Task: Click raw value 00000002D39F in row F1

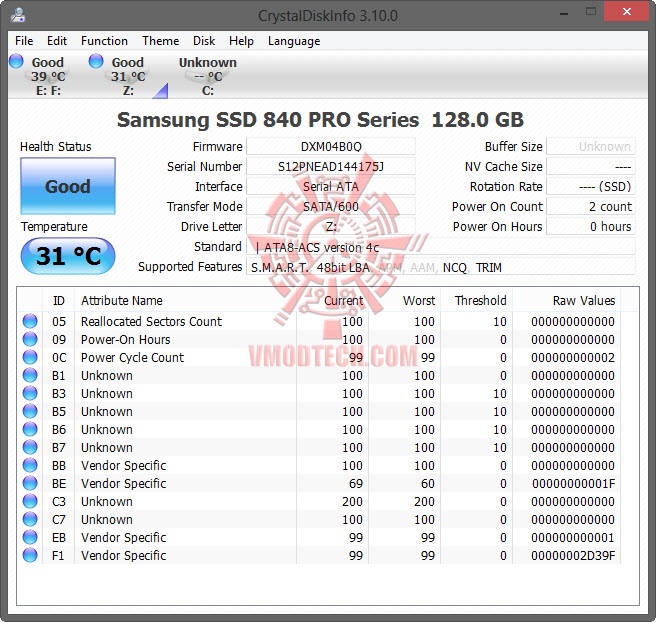Action: (x=573, y=555)
